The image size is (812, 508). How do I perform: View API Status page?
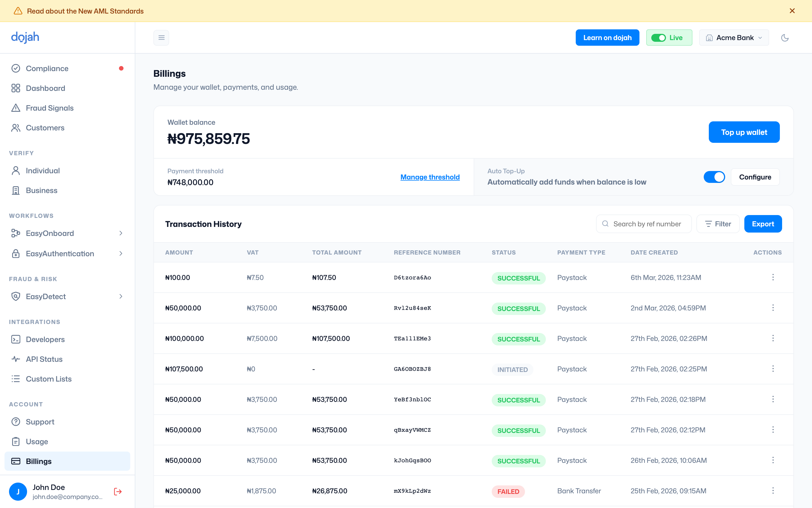(x=67, y=359)
